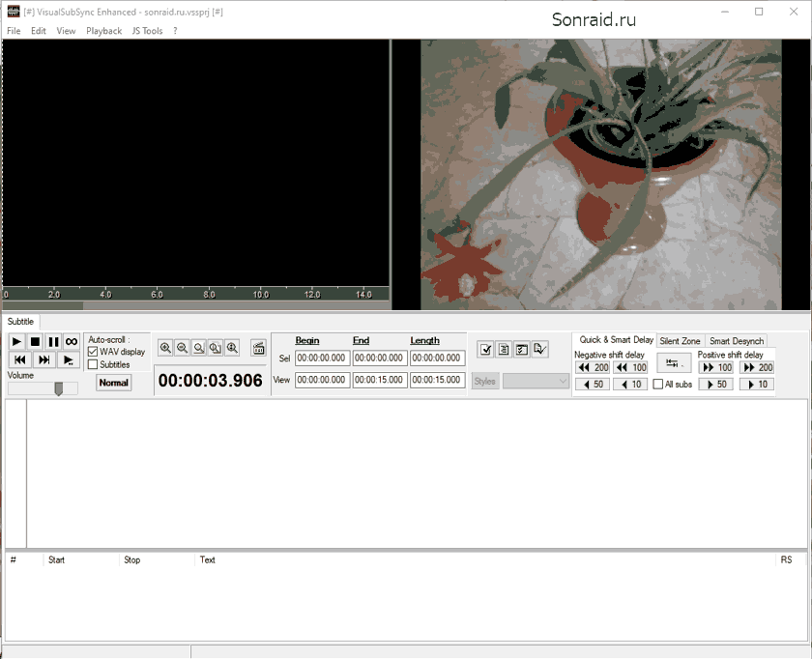The image size is (812, 659).
Task: Shift delay positive 10 button
Action: point(757,385)
